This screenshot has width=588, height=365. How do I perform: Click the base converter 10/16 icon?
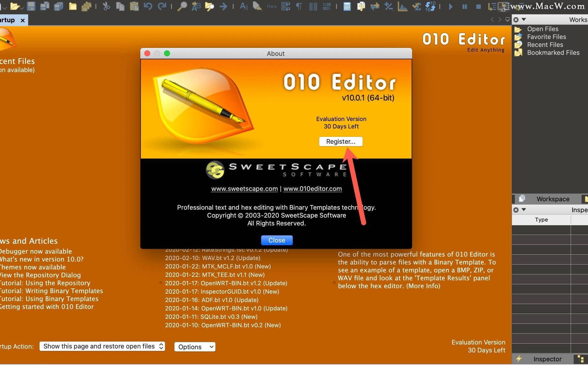click(430, 6)
